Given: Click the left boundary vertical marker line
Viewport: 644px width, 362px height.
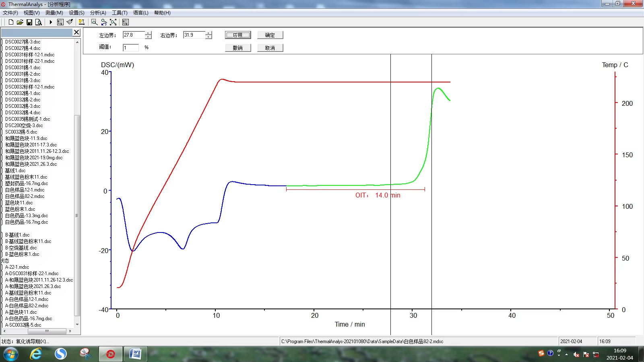Looking at the screenshot, I should click(390, 195).
